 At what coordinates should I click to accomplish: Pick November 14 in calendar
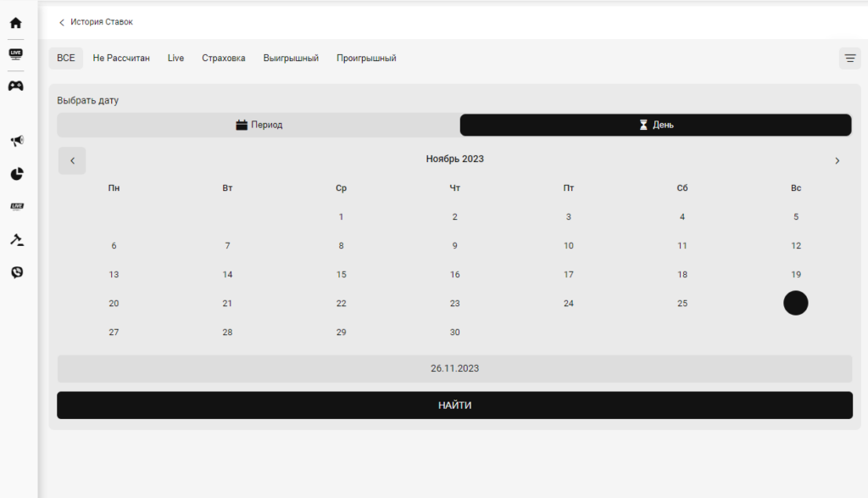(x=227, y=274)
